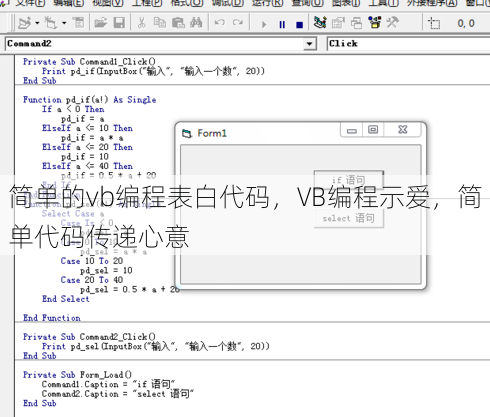
Task: Click the 'Print pd_if(InputBox' line
Action: pyautogui.click(x=153, y=71)
